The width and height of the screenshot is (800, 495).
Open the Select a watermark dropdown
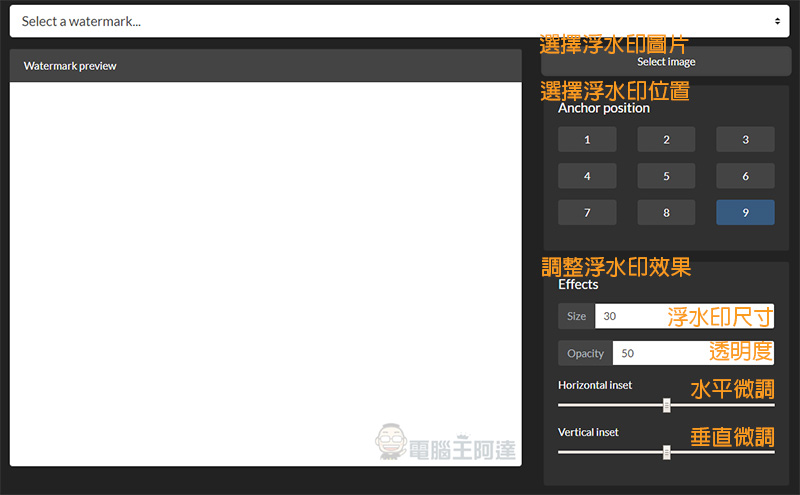pyautogui.click(x=399, y=21)
